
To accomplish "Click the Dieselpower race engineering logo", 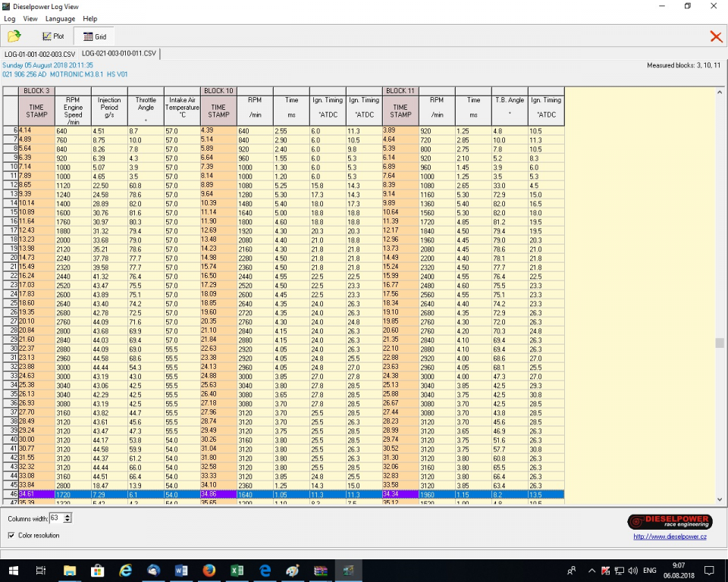I will click(x=670, y=522).
